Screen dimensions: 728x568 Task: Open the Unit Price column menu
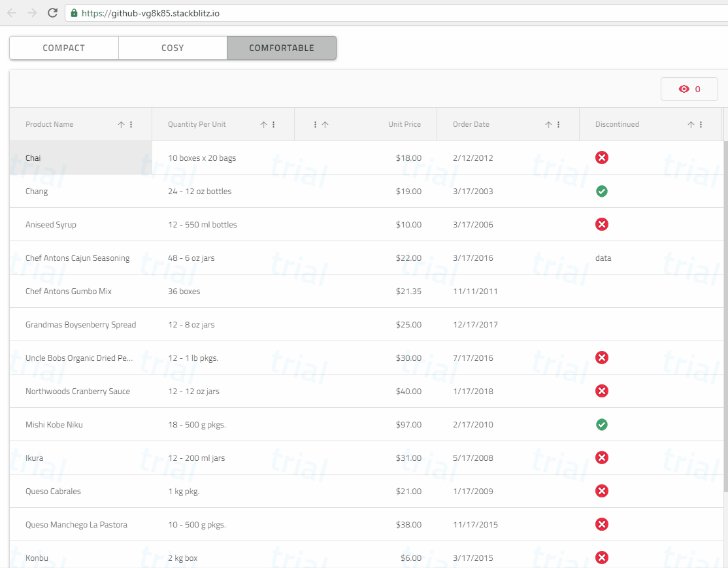tap(314, 124)
